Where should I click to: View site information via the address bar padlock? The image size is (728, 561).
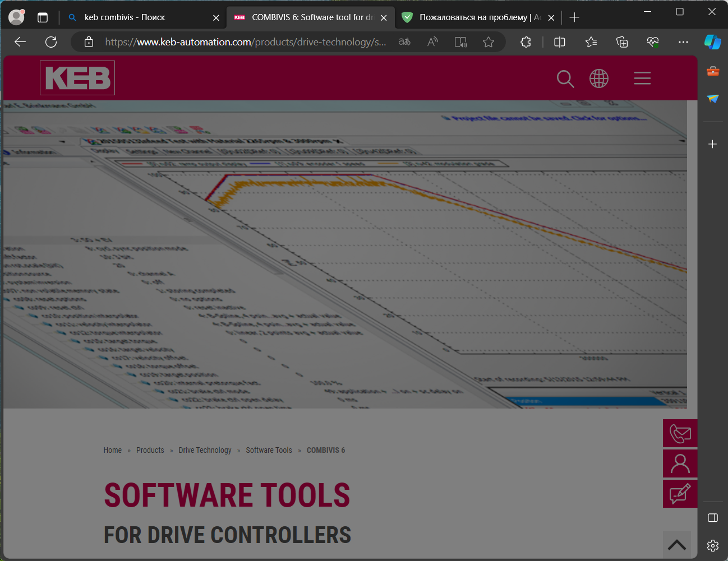tap(89, 41)
